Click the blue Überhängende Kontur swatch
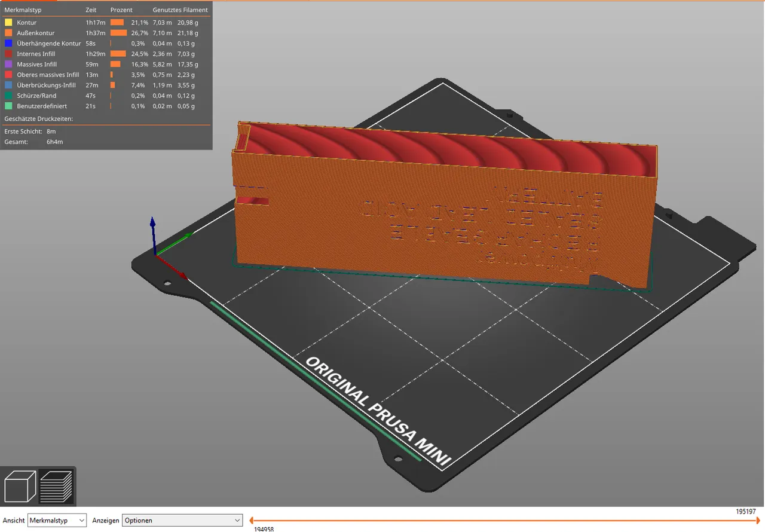 pos(8,44)
